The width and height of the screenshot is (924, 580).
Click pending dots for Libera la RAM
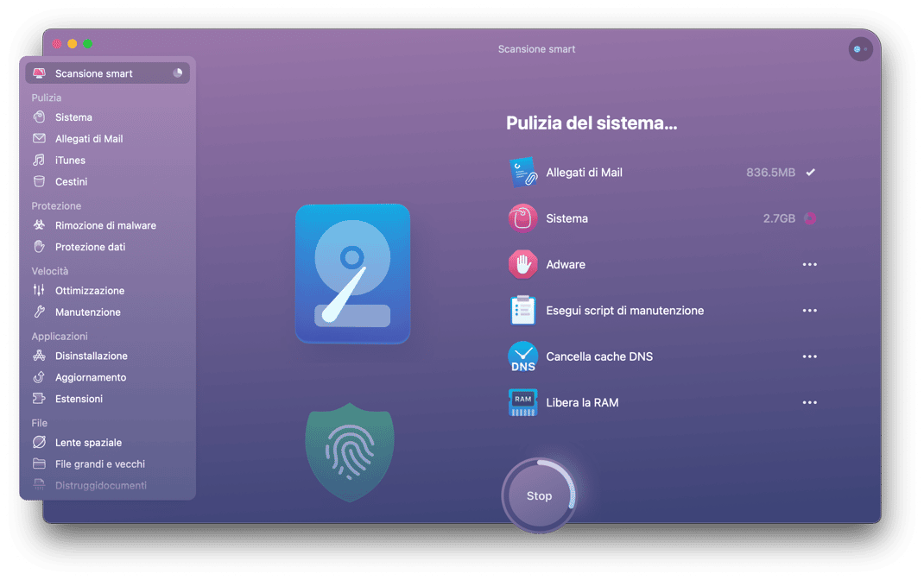(810, 402)
